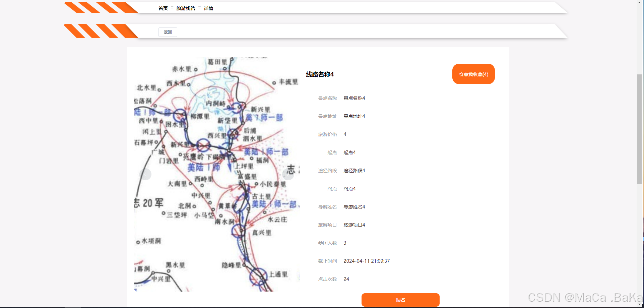
Task: Select the title 线路名称4
Action: [x=320, y=74]
